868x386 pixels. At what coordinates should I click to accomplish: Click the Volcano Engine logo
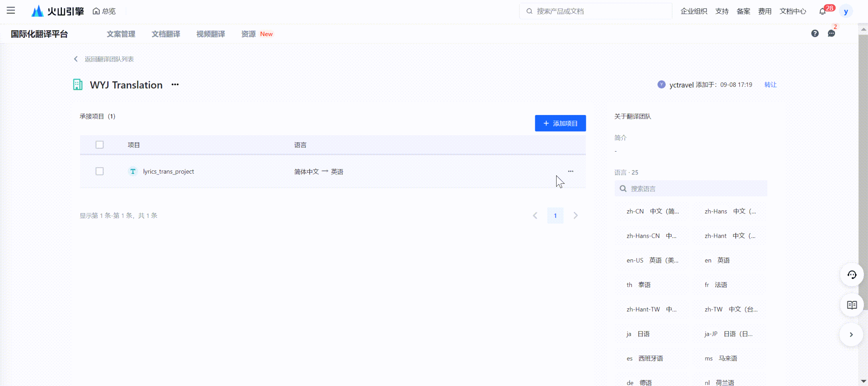click(57, 11)
